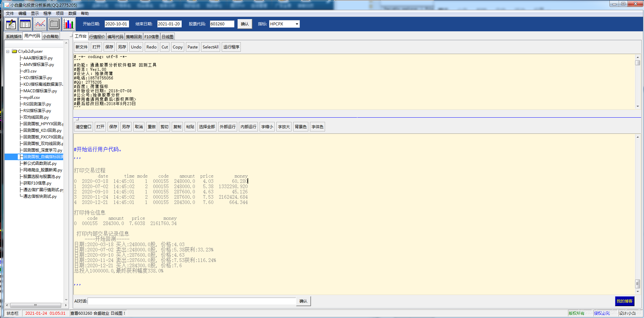Click the Paste button
This screenshot has width=644, height=318.
193,47
